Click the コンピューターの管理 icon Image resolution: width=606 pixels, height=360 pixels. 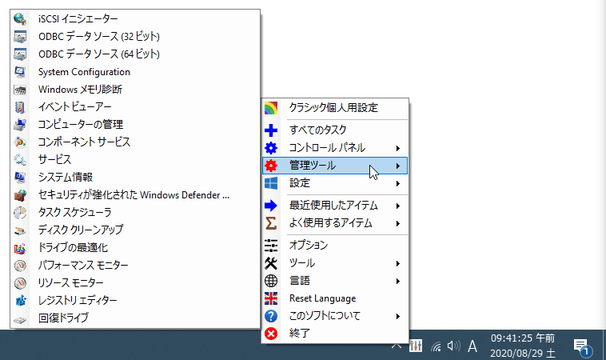click(20, 125)
